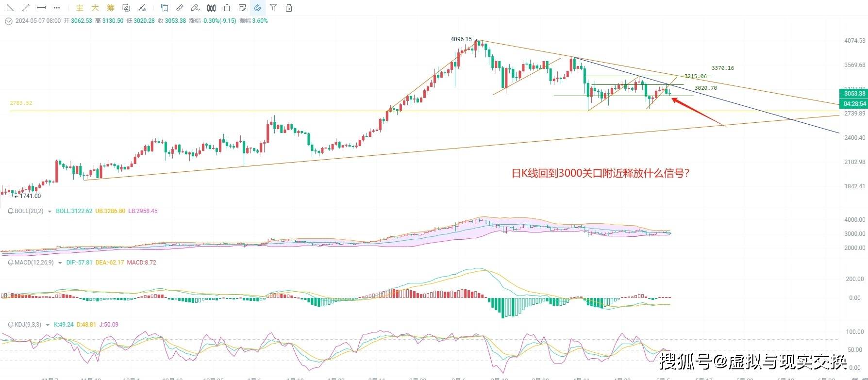Click the red annotation text about 3000关口
The height and width of the screenshot is (380, 868).
(601, 173)
